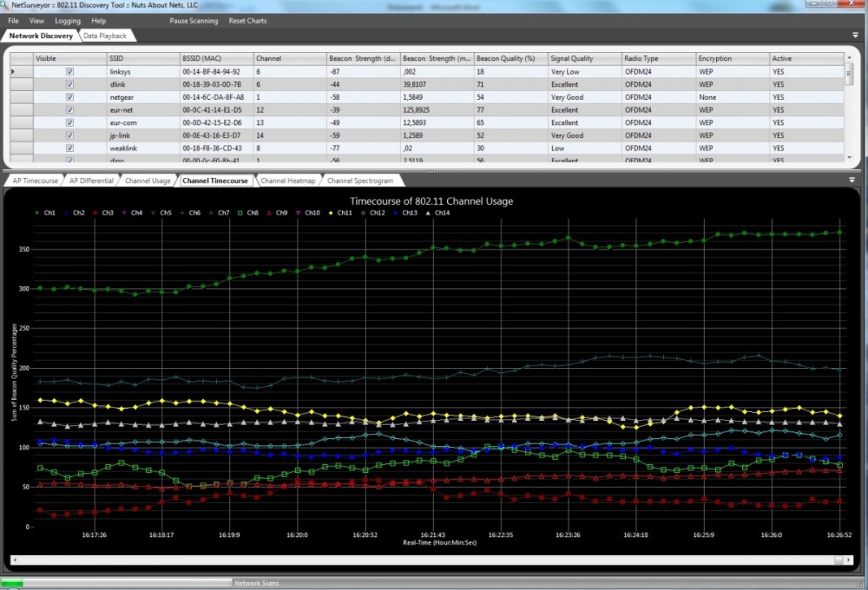Click the Ch13 blue legend marker
The image size is (868, 590).
(x=395, y=213)
